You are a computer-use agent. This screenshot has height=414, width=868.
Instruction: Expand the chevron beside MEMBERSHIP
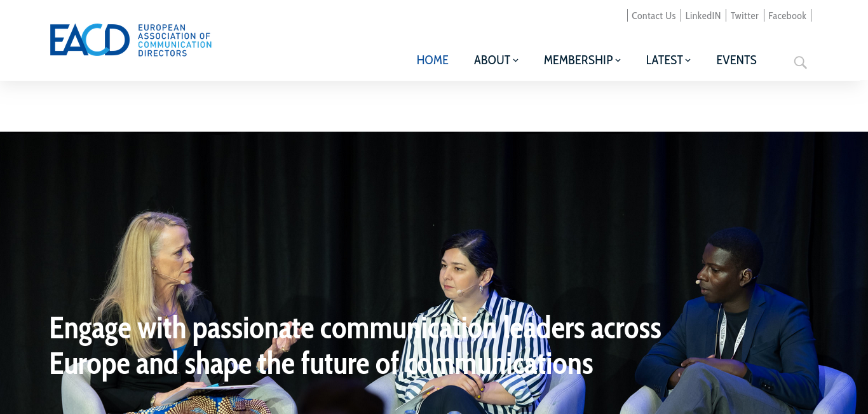coord(618,60)
